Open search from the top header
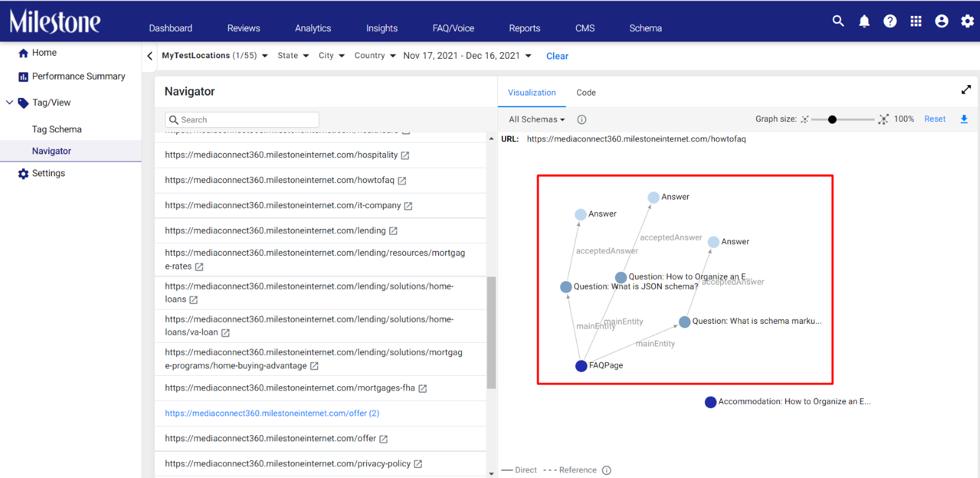The width and height of the screenshot is (980, 478). click(x=838, y=21)
